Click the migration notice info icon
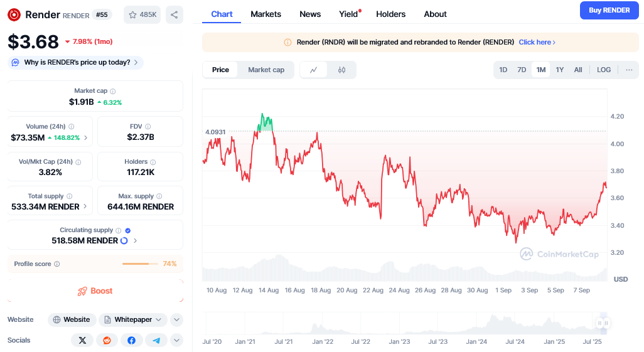Screen dimensions: 644x352 pyautogui.click(x=288, y=42)
